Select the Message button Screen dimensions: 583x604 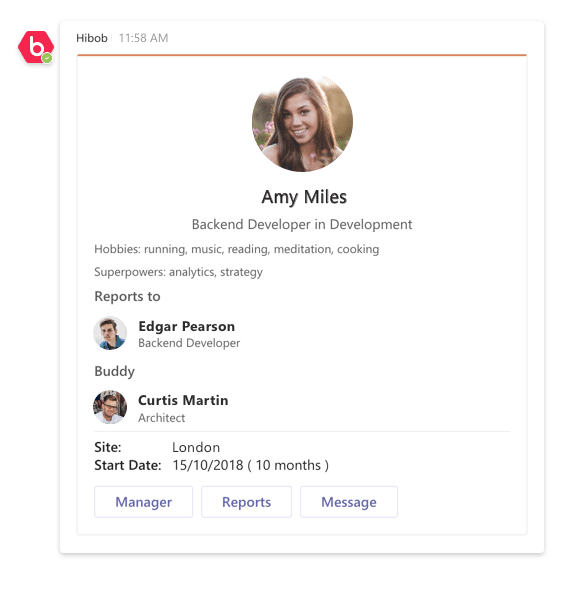(349, 502)
